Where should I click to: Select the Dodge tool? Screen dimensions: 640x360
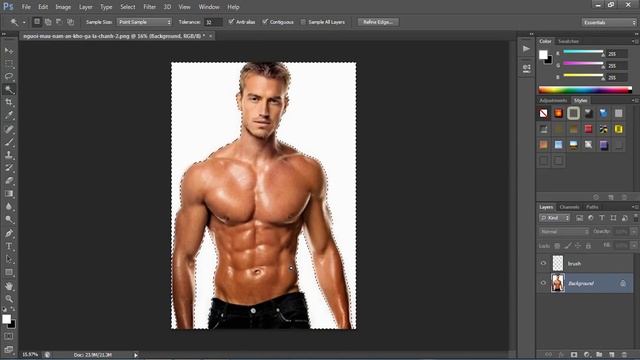tap(9, 220)
